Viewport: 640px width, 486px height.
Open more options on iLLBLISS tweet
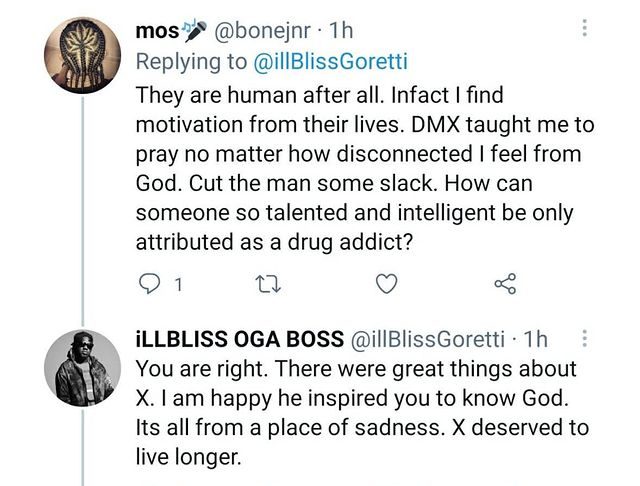[x=585, y=338]
